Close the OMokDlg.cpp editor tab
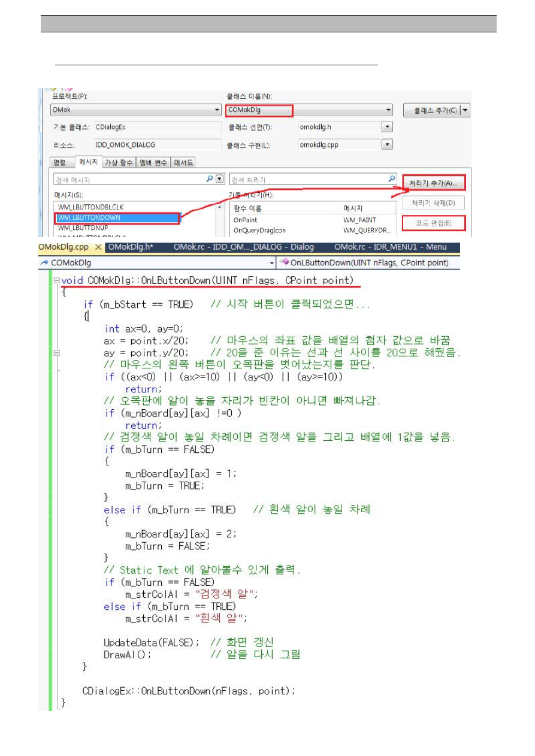Screen dimensions: 535x756 98,247
